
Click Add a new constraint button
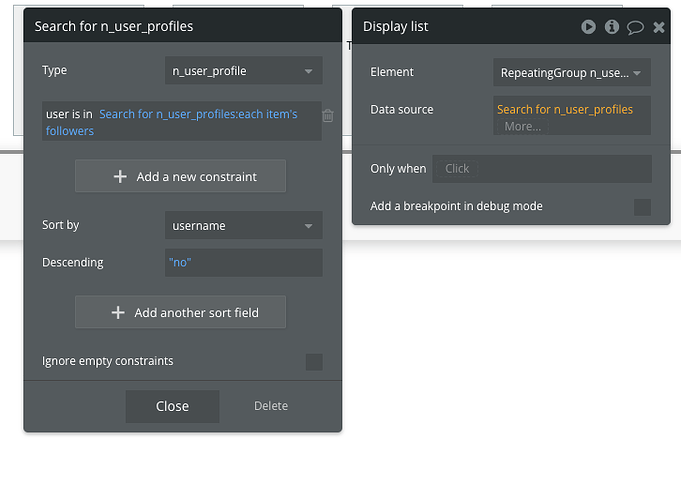point(180,177)
